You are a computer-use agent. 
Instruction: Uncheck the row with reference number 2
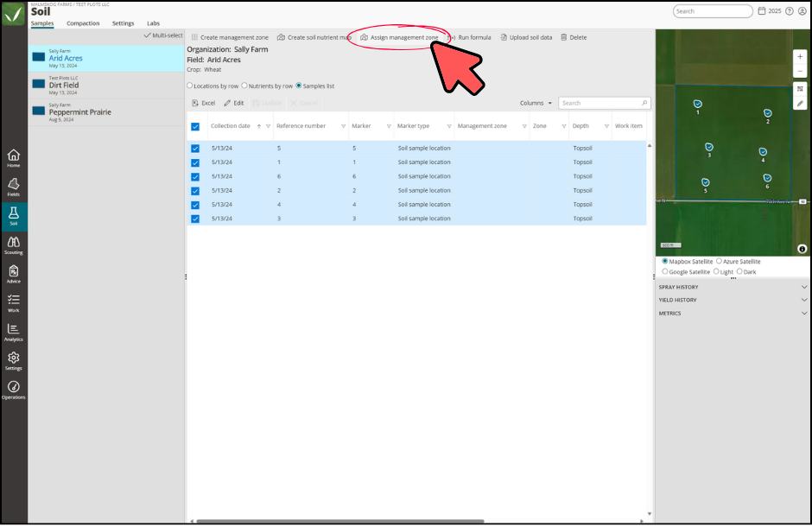click(x=195, y=191)
